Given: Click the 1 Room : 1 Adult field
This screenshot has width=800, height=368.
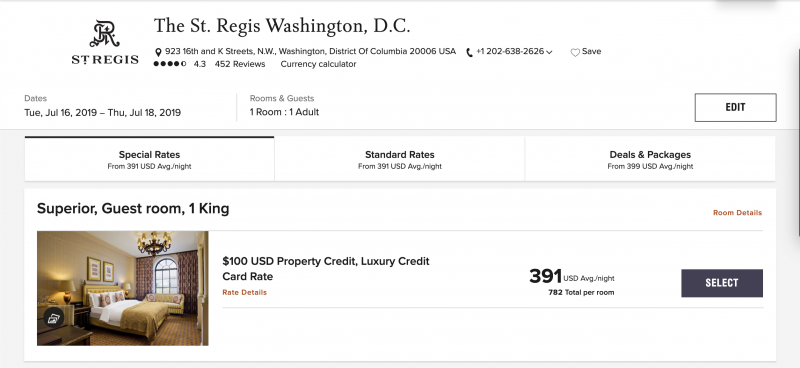Looking at the screenshot, I should coord(284,106).
